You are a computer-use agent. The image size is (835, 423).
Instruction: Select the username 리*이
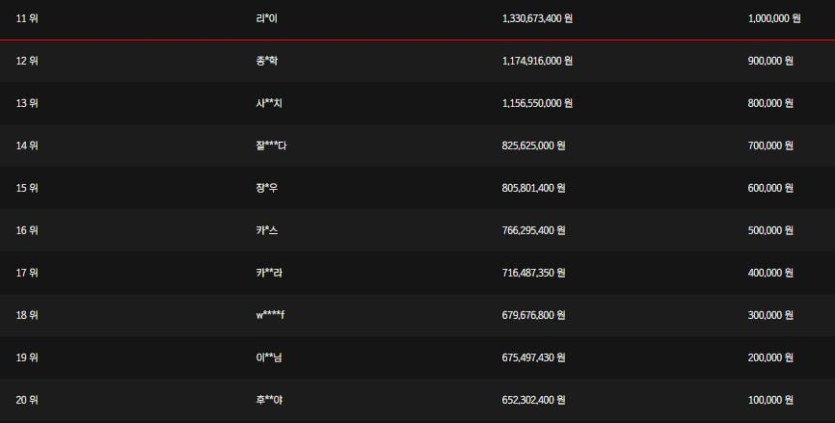[x=266, y=18]
